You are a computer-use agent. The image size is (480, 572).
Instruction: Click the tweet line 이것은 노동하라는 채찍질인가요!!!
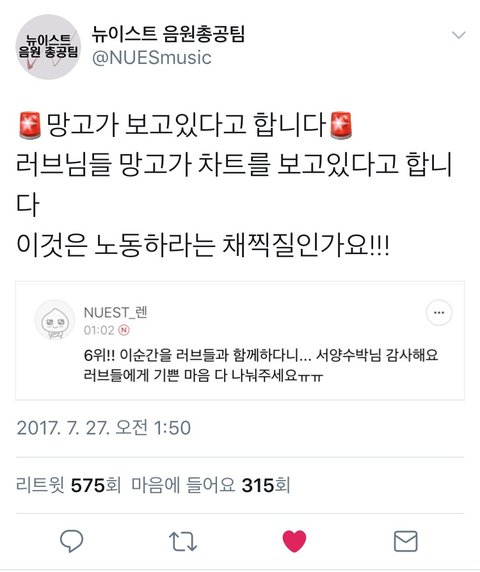[x=203, y=245]
